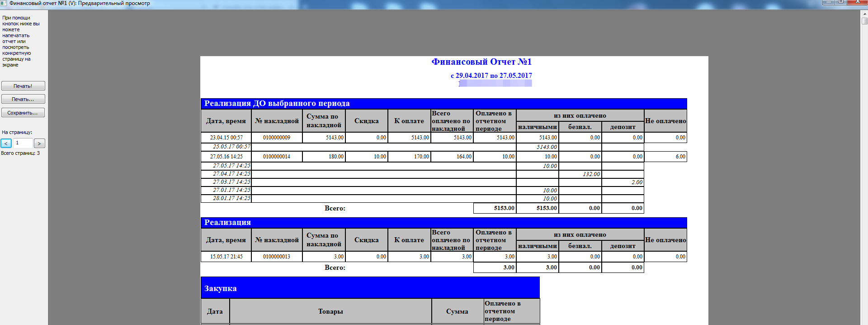The width and height of the screenshot is (868, 325).
Task: Click 'Сумма' column header in Закупка table
Action: click(x=457, y=311)
